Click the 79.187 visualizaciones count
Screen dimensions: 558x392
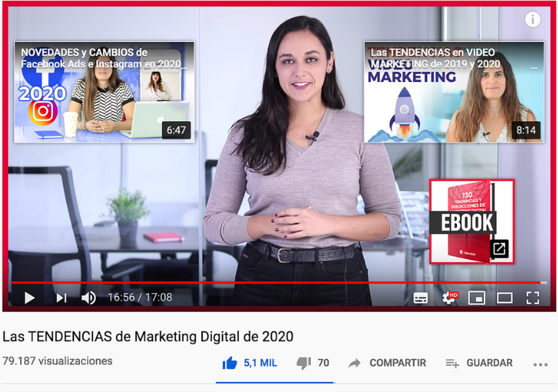57,361
